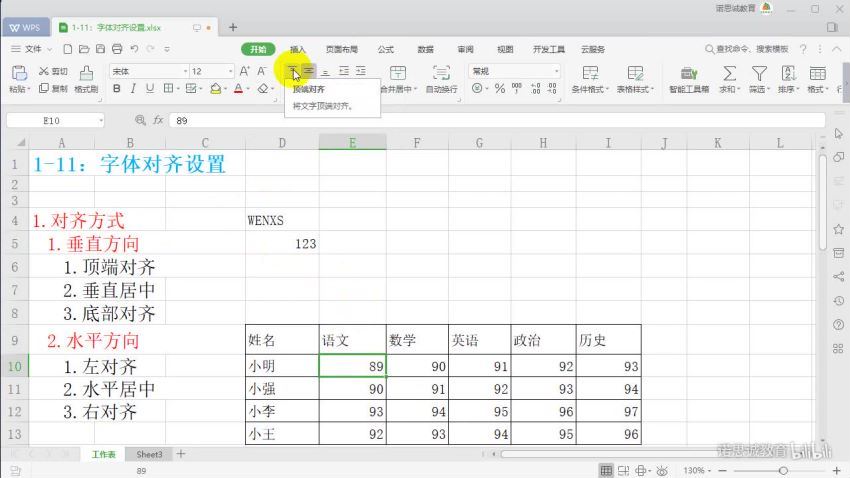Open the Insert (插入) ribbon tab

pos(298,49)
